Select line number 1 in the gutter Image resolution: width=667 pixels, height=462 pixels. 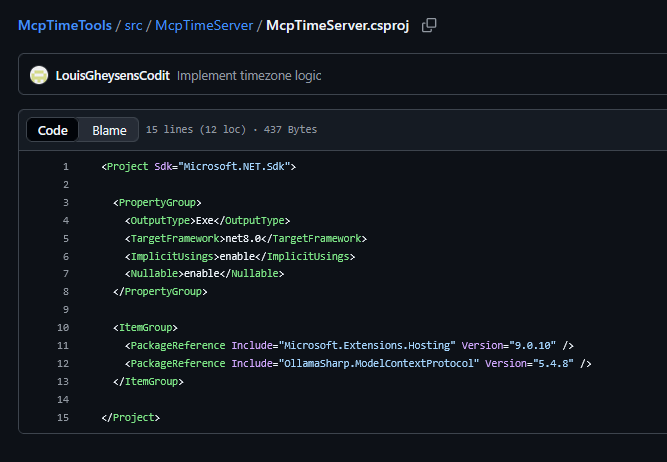(65, 166)
